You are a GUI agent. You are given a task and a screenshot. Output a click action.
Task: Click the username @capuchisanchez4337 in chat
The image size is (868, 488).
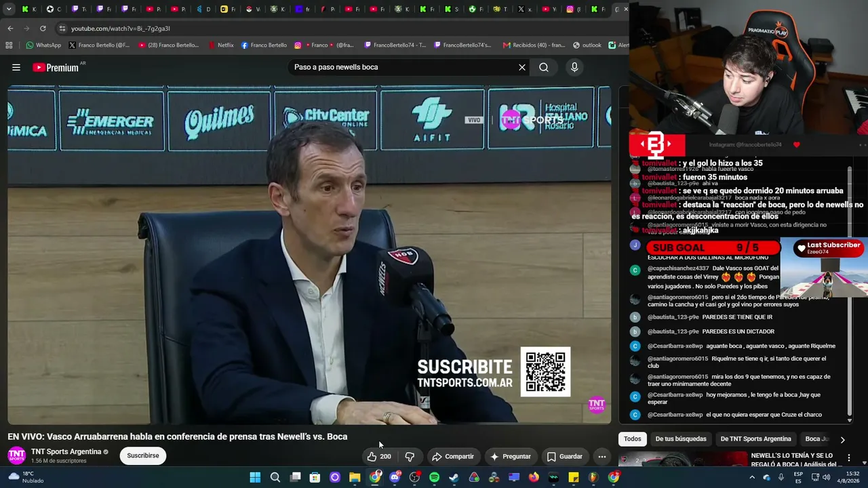(678, 268)
